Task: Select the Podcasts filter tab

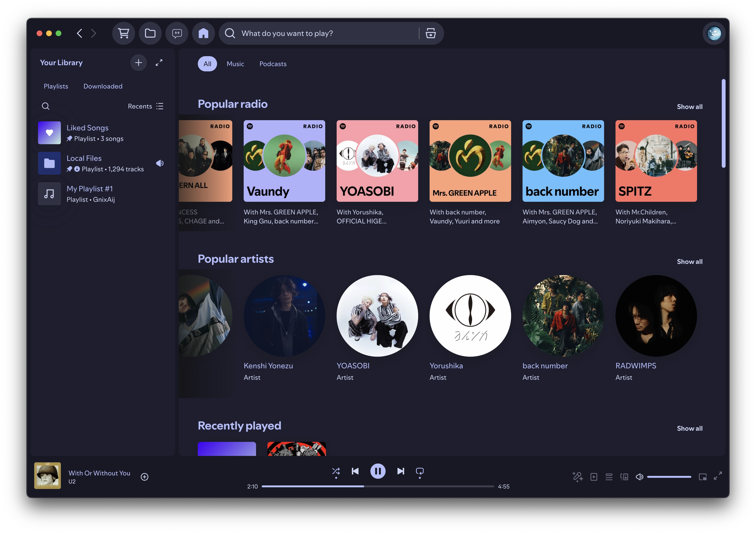Action: coord(273,64)
